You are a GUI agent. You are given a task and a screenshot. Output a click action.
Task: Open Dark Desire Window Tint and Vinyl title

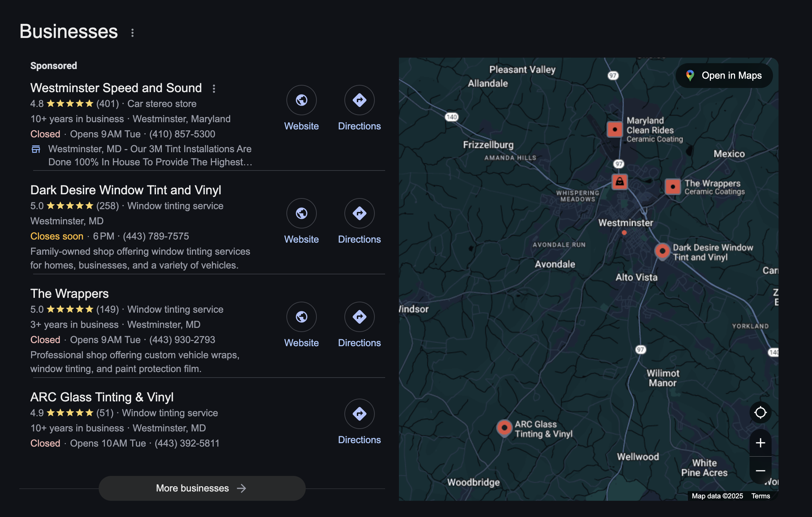click(x=126, y=190)
